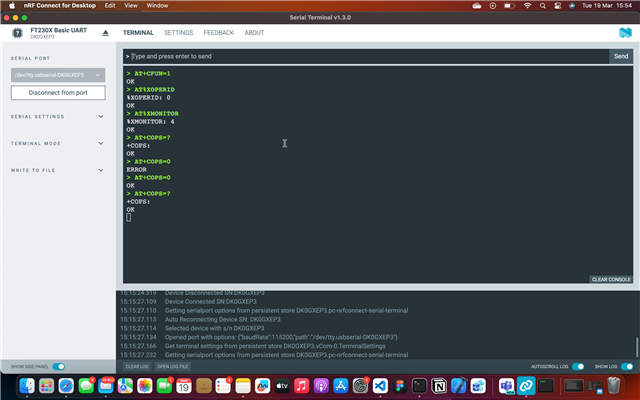Open FaceTime from the dock
The width and height of the screenshot is (640, 400).
tap(164, 385)
